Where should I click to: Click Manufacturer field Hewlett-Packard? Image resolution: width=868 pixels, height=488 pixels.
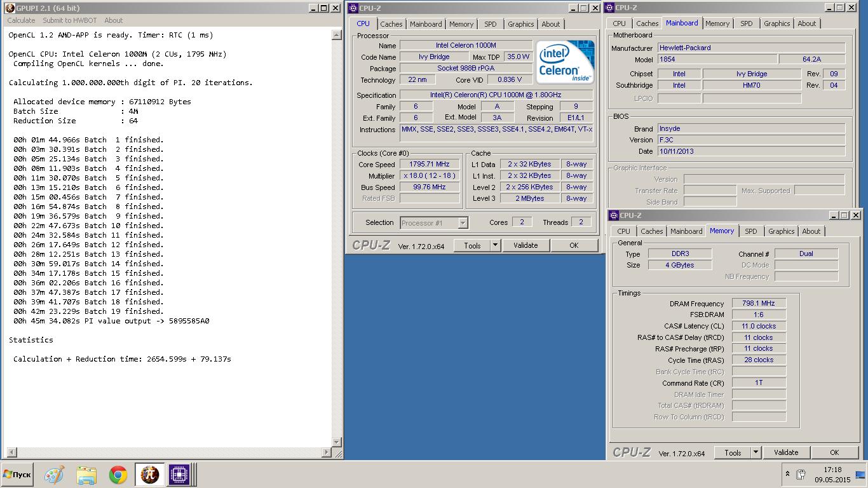751,48
